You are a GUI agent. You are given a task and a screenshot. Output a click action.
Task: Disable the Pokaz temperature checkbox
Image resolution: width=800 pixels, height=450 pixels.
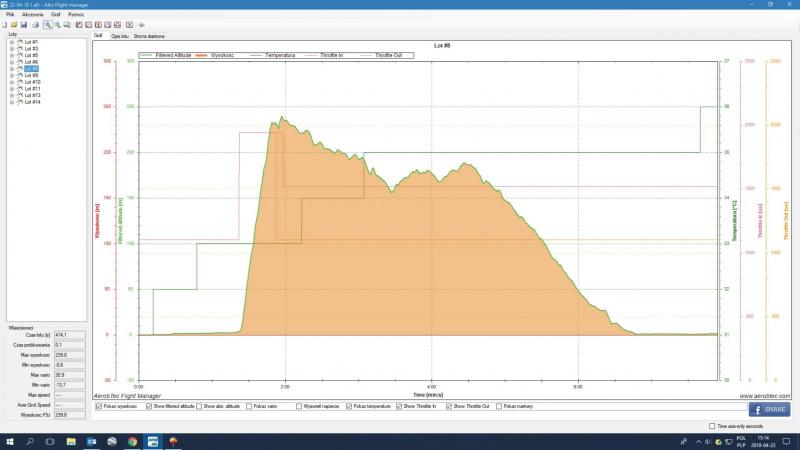[342, 406]
